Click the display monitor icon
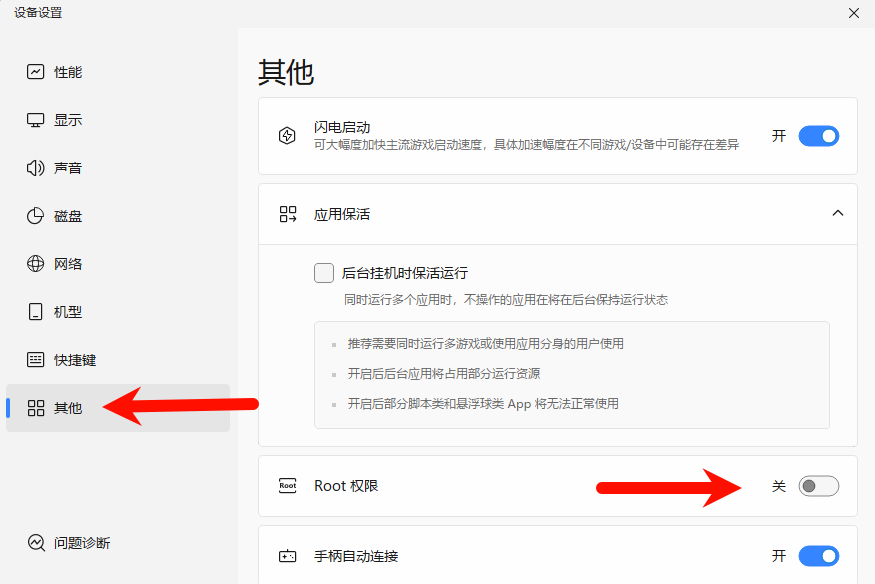The width and height of the screenshot is (875, 584). pos(36,120)
